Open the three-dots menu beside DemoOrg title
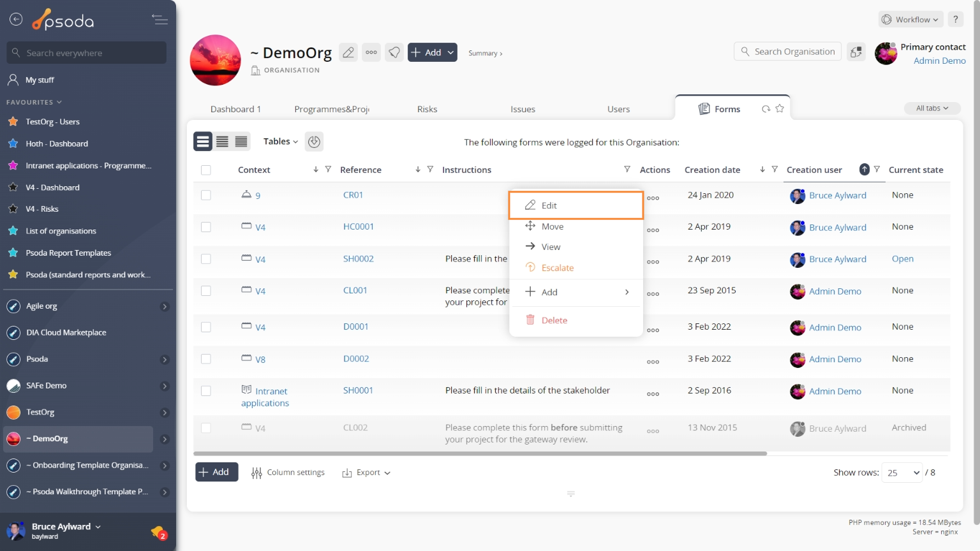The width and height of the screenshot is (980, 551). coord(371,52)
